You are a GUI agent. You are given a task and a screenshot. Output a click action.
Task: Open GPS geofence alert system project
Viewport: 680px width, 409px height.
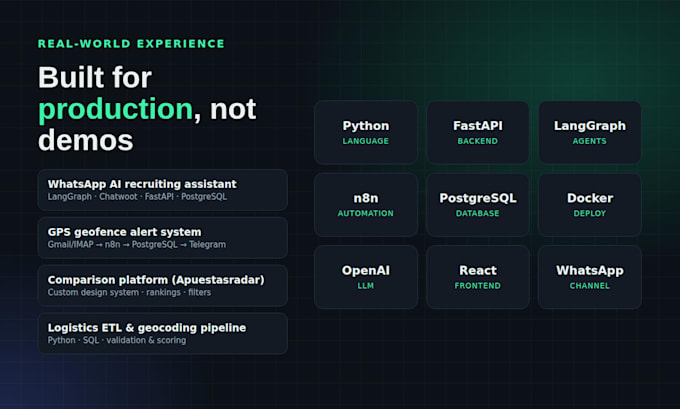pyautogui.click(x=163, y=238)
